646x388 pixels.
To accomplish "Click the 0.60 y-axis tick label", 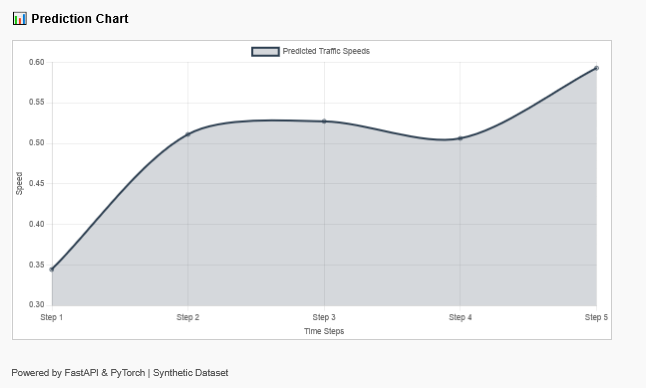I will coord(36,62).
